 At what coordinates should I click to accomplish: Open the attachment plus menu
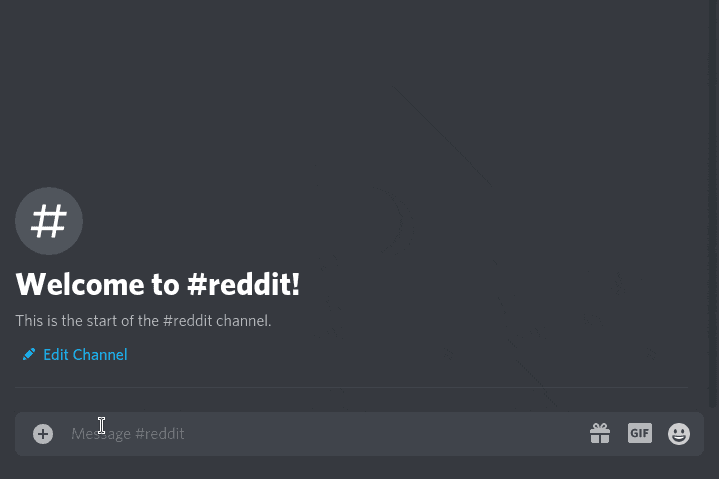pyautogui.click(x=43, y=434)
